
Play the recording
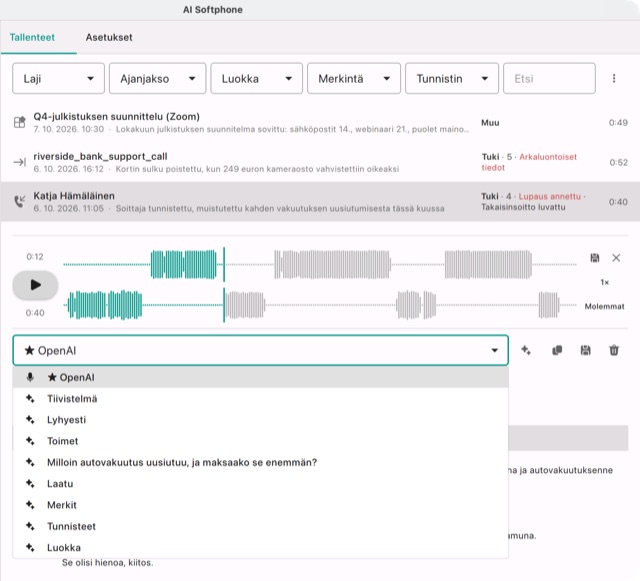point(35,285)
